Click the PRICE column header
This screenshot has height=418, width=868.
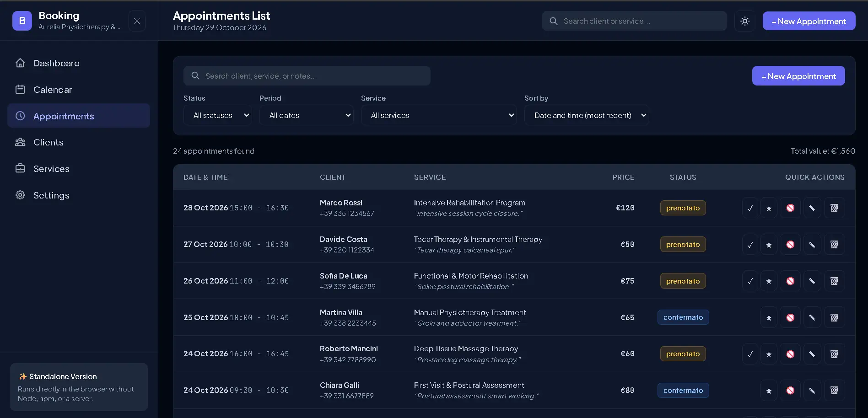click(623, 177)
